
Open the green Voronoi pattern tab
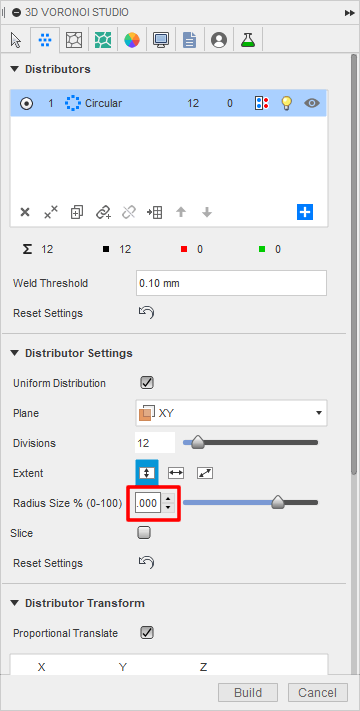click(103, 40)
